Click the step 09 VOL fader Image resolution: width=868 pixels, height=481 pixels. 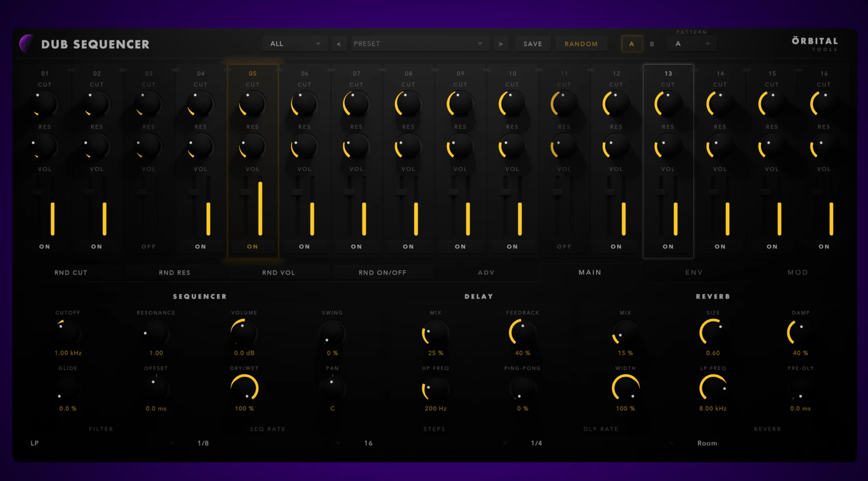coord(454,193)
